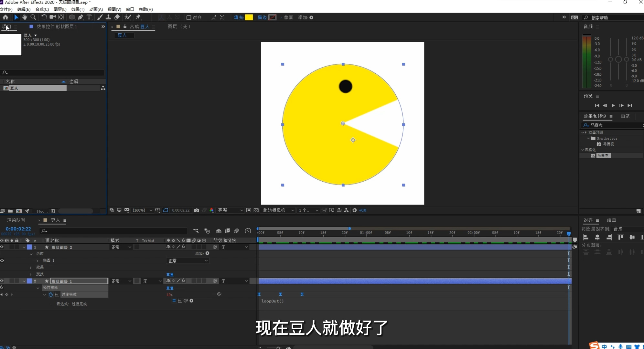Click the motion blur enable icon
Viewport: 644px width, 349px height.
[237, 231]
